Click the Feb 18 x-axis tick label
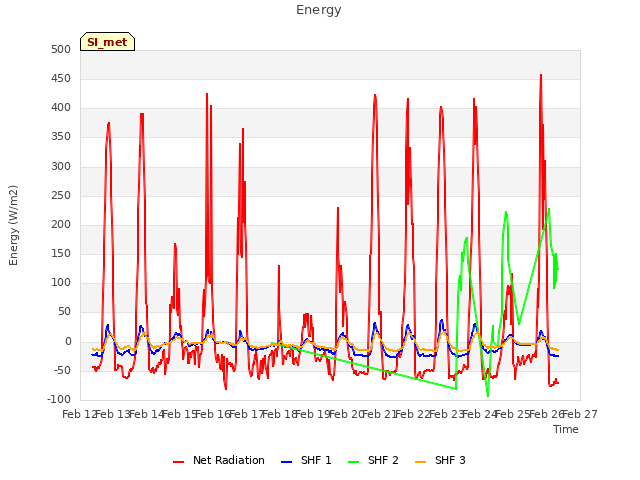 click(280, 414)
